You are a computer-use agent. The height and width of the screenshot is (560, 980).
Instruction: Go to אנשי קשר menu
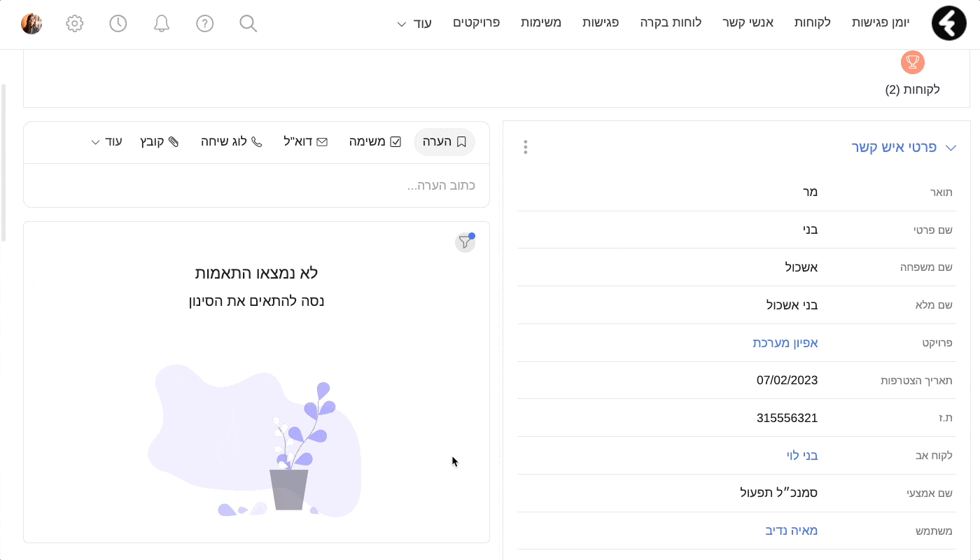pyautogui.click(x=748, y=22)
